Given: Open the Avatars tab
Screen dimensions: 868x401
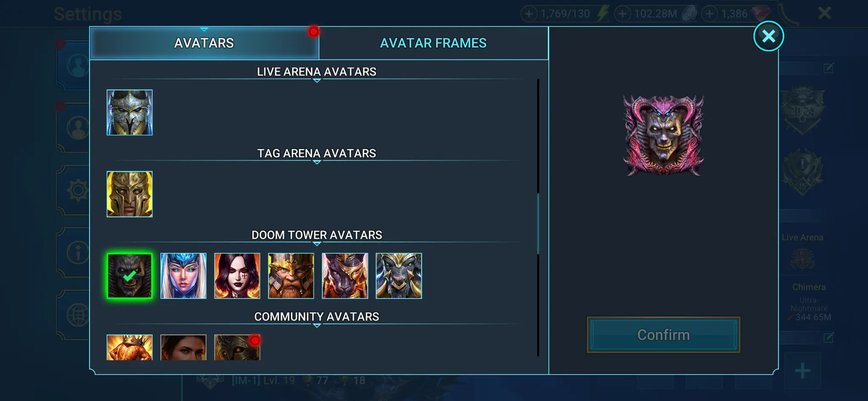Looking at the screenshot, I should point(204,43).
